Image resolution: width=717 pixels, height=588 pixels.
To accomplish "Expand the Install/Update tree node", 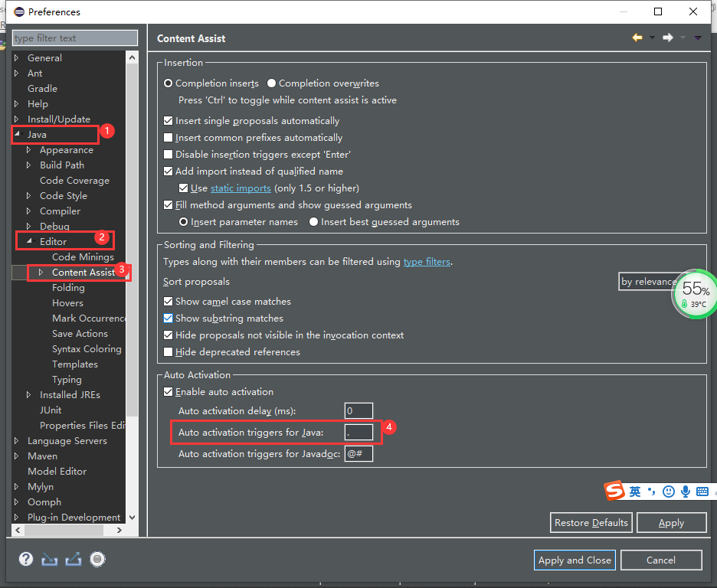I will click(x=17, y=119).
